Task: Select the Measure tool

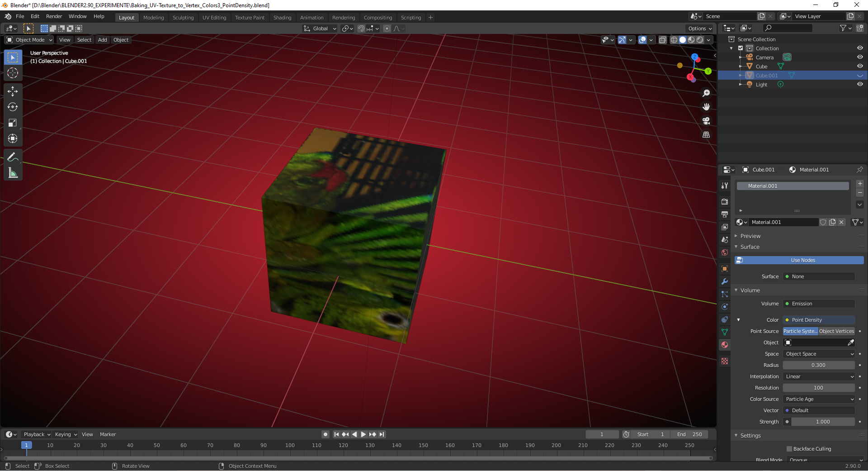Action: tap(13, 172)
